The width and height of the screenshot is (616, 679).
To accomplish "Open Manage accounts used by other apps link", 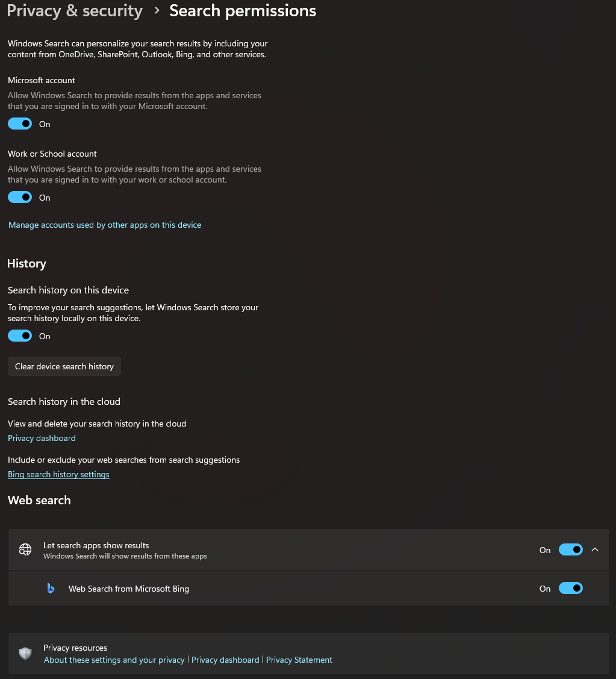I will click(x=105, y=225).
